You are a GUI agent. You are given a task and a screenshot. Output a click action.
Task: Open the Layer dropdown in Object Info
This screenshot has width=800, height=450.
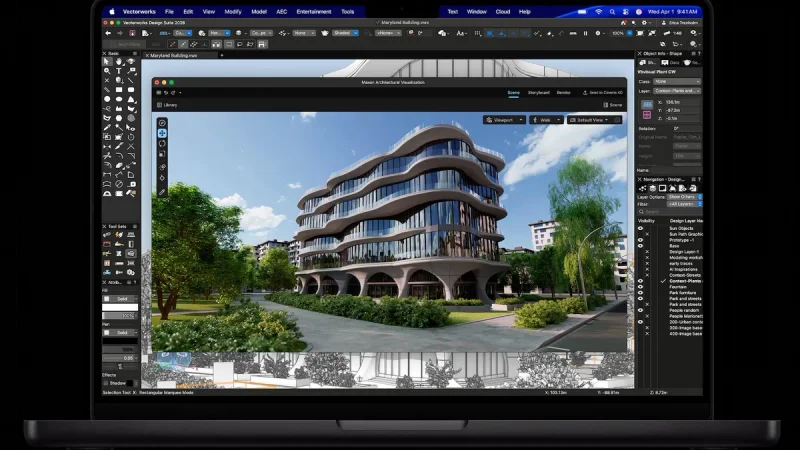click(x=677, y=91)
